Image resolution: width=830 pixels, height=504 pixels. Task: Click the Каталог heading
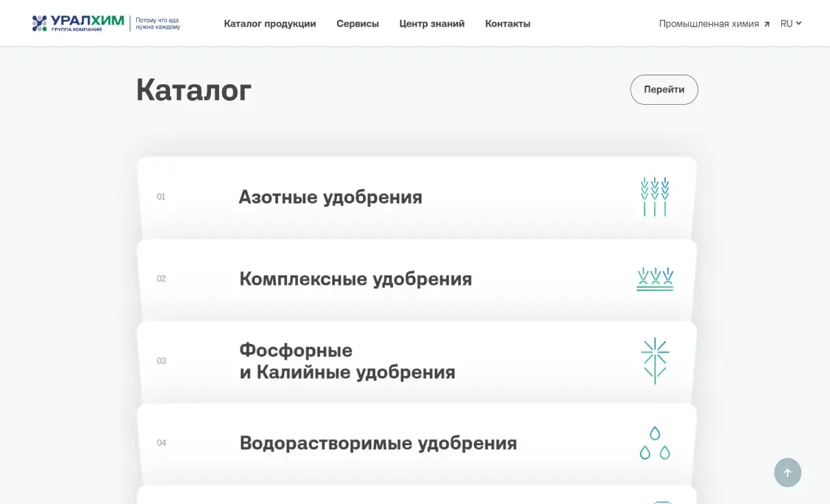coord(194,90)
